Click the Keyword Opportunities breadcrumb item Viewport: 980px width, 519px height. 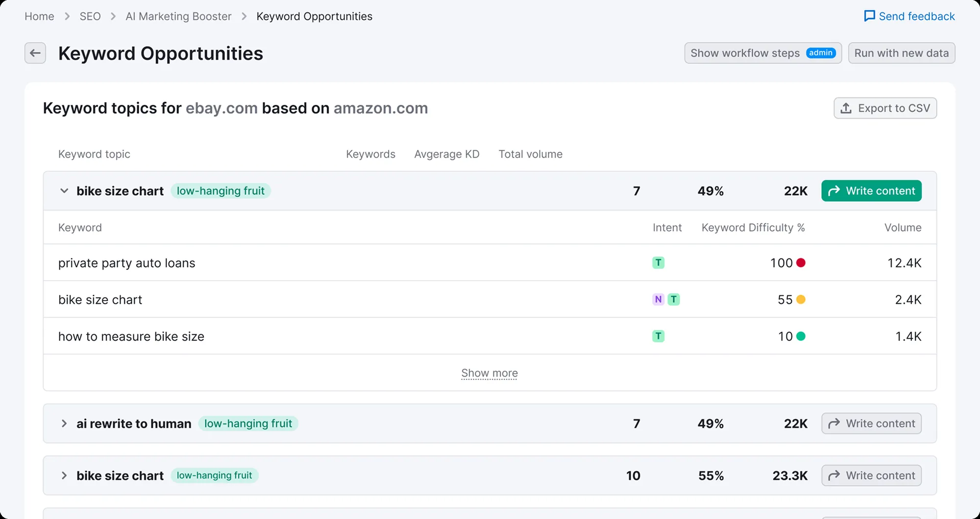pyautogui.click(x=314, y=16)
